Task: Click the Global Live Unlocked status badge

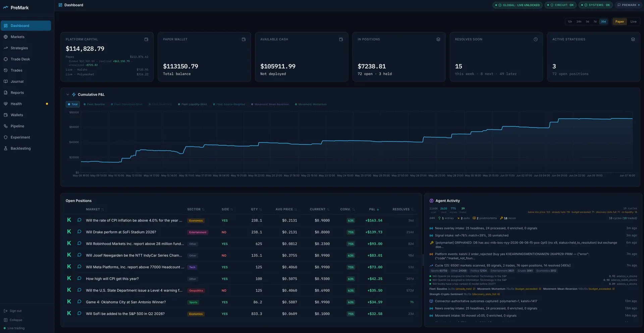Action: [518, 5]
